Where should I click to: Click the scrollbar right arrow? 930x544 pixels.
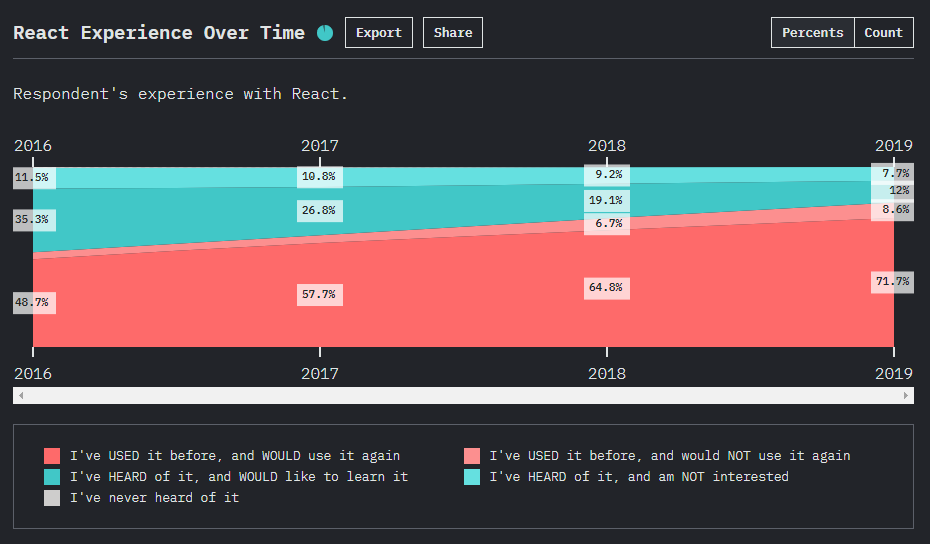click(906, 396)
